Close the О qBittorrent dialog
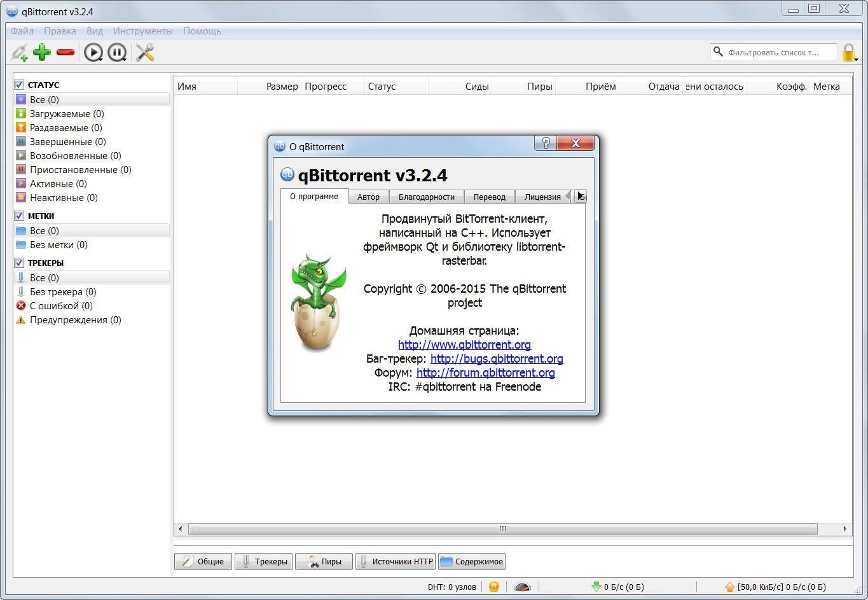Screen dimensions: 868x600 575,143
